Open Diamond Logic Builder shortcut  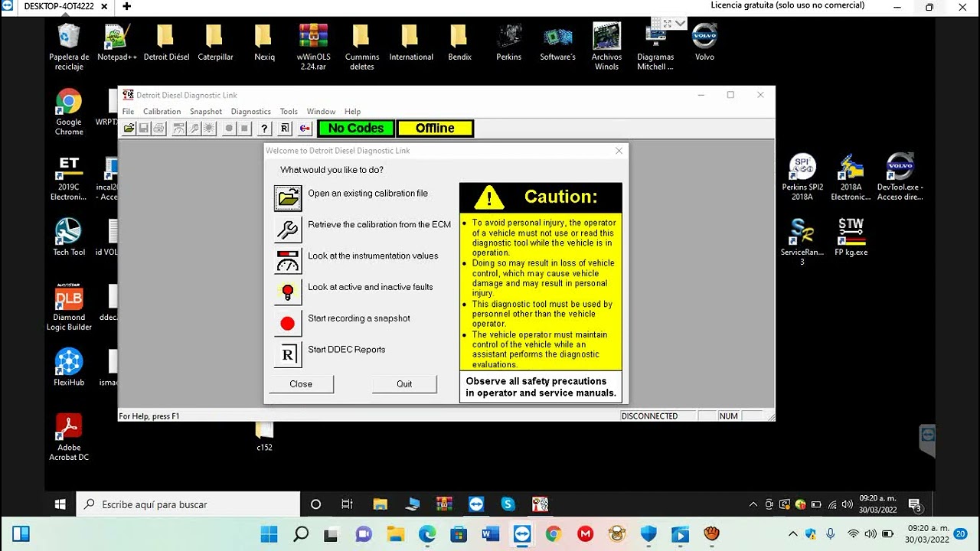(x=69, y=307)
